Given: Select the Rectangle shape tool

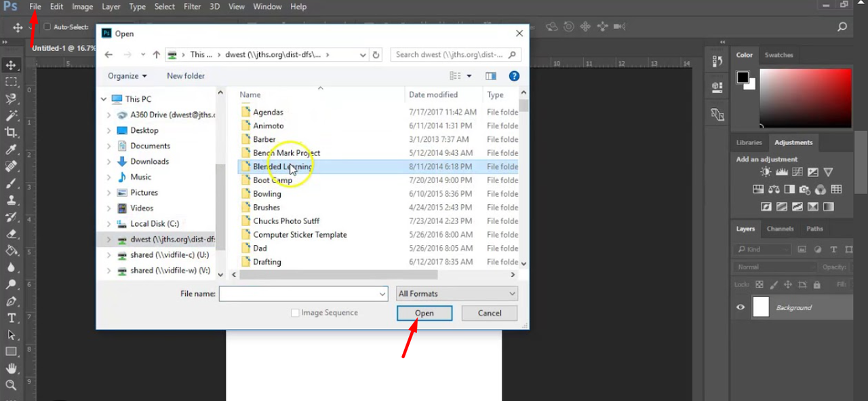Looking at the screenshot, I should tap(12, 351).
